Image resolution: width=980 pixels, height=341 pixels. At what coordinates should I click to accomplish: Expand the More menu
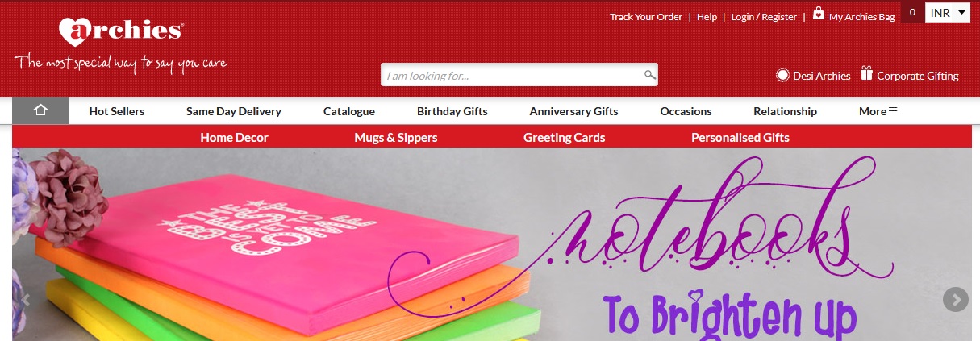click(878, 111)
